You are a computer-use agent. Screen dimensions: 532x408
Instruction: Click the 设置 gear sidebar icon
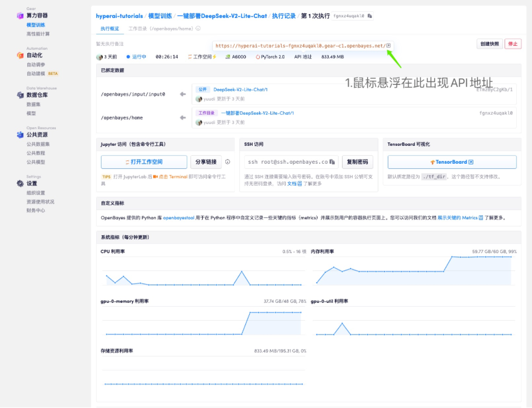pyautogui.click(x=20, y=183)
